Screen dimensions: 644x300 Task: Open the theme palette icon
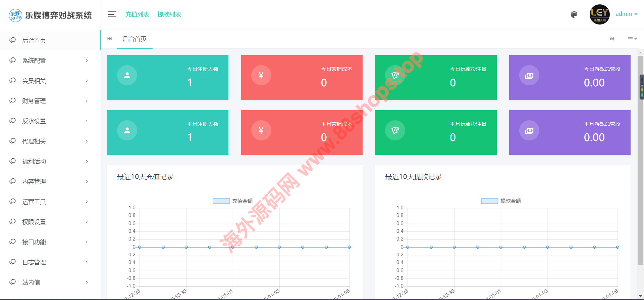pos(574,14)
